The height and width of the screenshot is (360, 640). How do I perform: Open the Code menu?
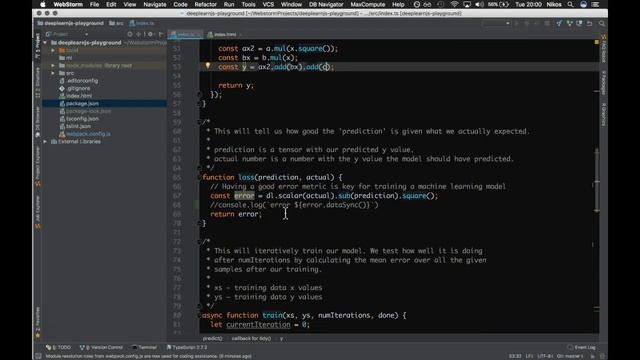click(x=180, y=4)
